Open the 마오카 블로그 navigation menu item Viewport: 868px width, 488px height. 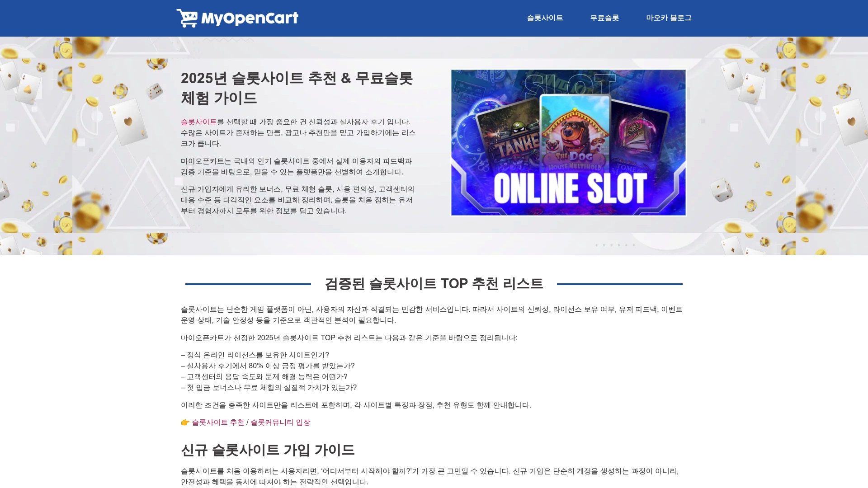tap(668, 18)
